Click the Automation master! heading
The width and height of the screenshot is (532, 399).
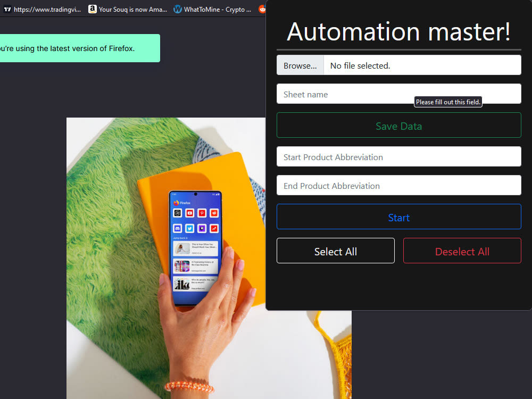(x=398, y=32)
